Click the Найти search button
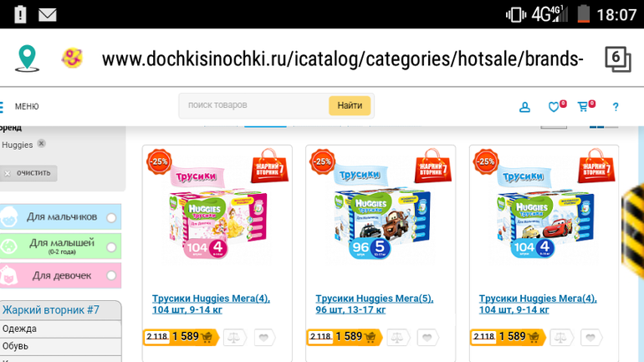644x362 pixels. click(350, 105)
